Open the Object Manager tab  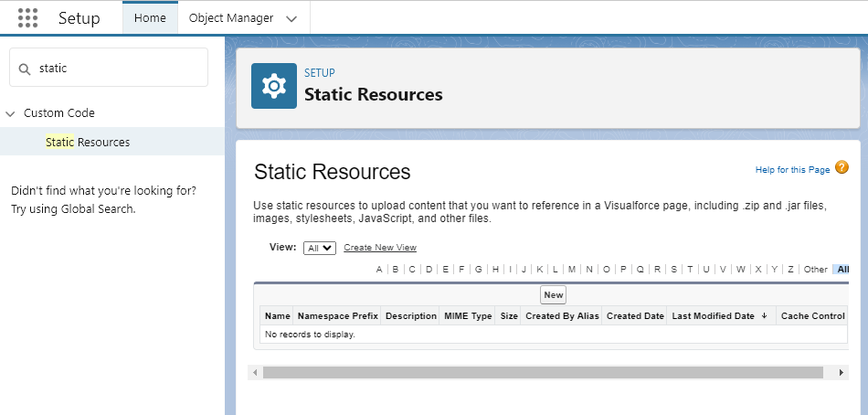tap(230, 18)
